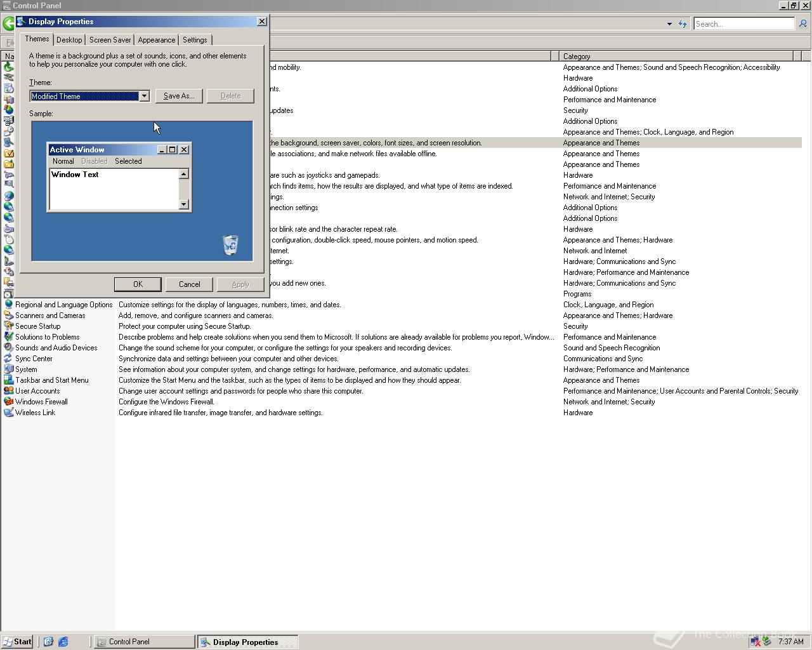Select the Secure Startup keys icon
Viewport: 812px width, 650px height.
(8, 326)
